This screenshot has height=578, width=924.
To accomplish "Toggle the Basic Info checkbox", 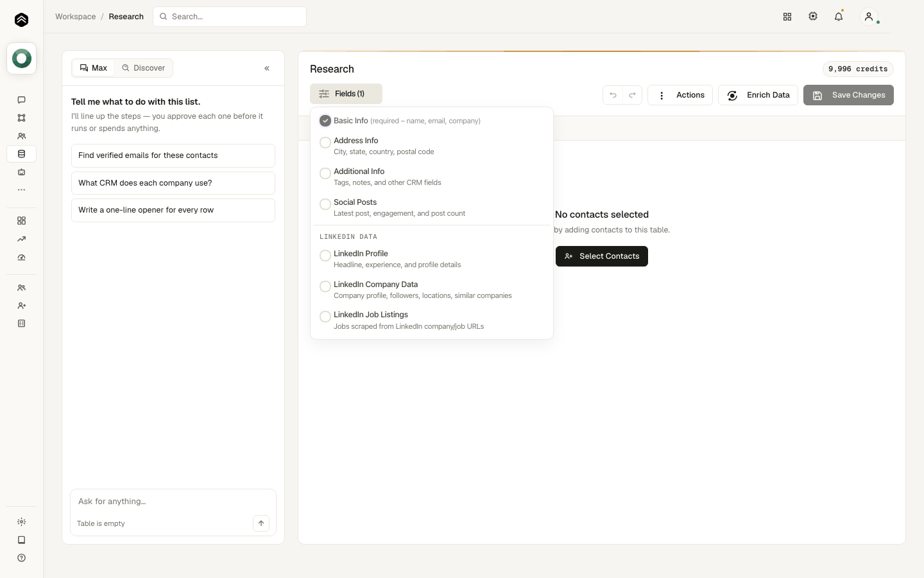I will click(x=325, y=121).
